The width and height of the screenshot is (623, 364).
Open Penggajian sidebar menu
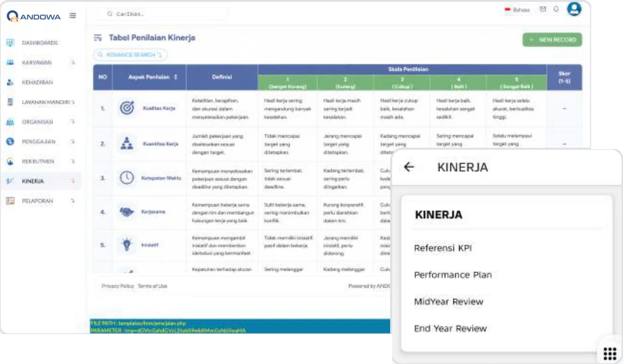[40, 142]
